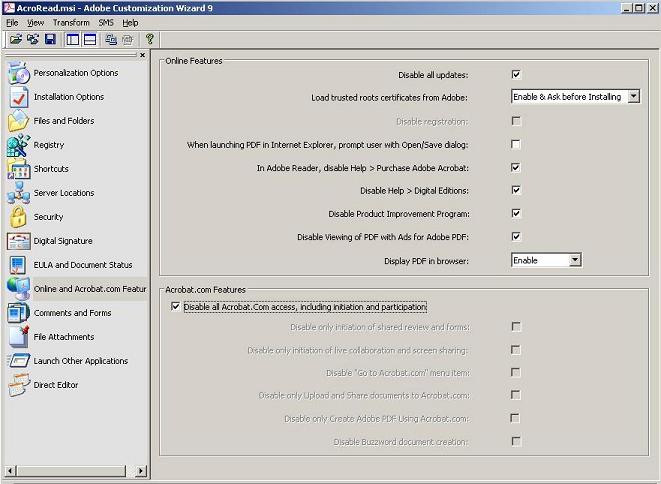This screenshot has height=484, width=661.
Task: Open the Personalization Options section icon
Action: [19, 73]
